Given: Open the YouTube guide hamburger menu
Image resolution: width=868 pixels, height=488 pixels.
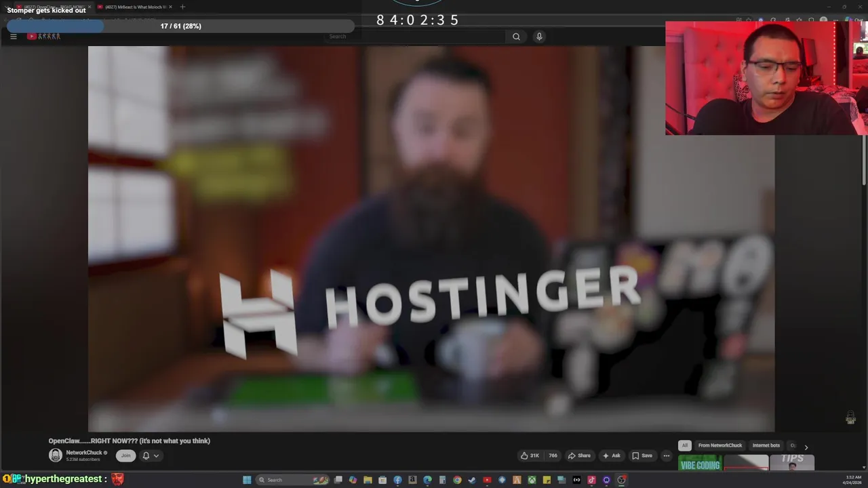Looking at the screenshot, I should (x=13, y=37).
